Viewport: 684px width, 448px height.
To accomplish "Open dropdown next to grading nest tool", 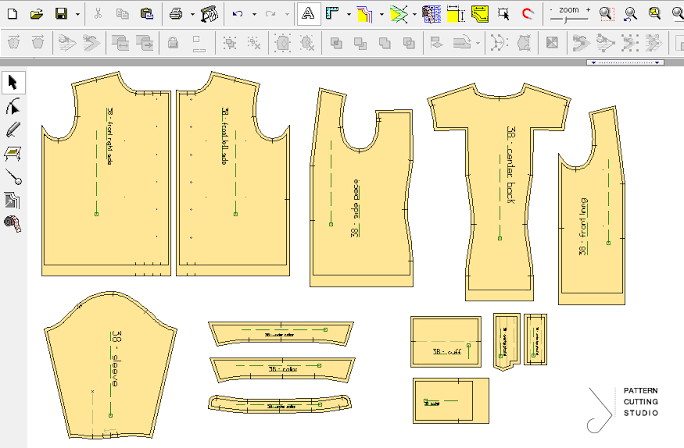I will pyautogui.click(x=414, y=14).
